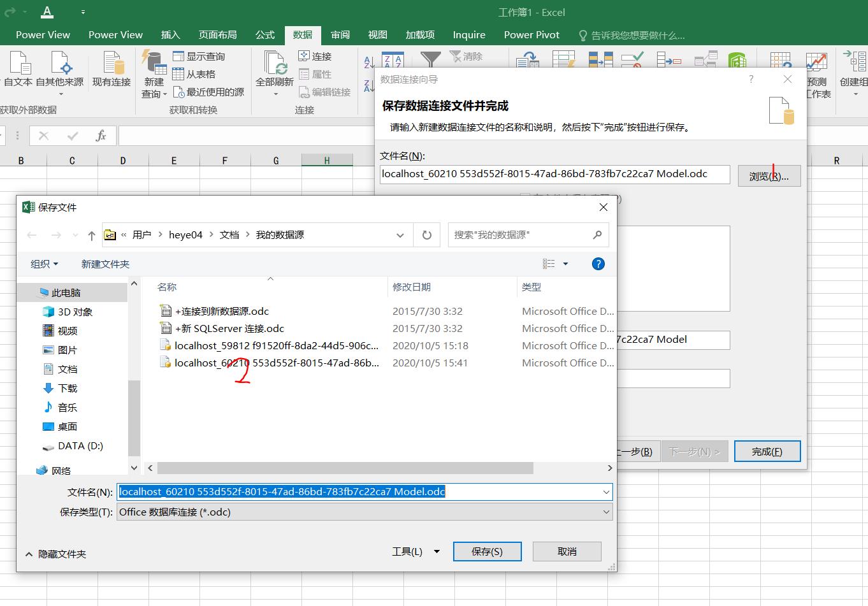Open From Other Sources (自其他来源)
Screen dimensions: 868x606
[60, 72]
